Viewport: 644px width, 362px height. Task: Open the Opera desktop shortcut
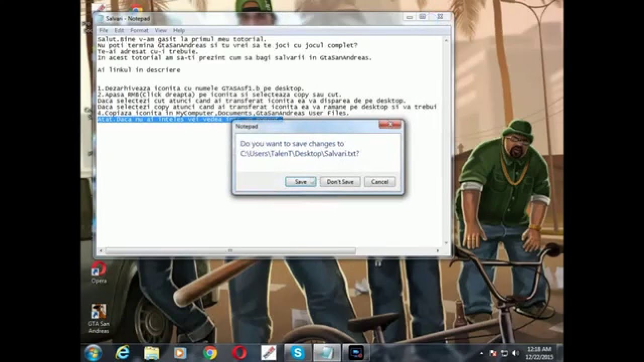pos(99,272)
